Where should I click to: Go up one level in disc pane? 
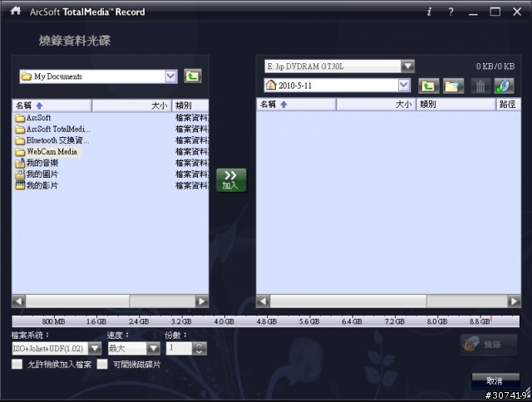coord(429,86)
